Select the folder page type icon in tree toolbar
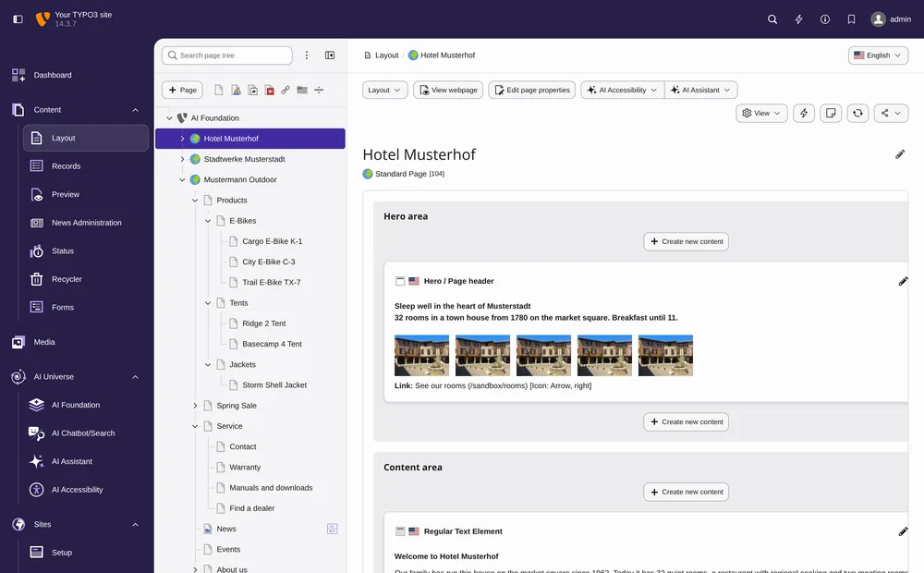This screenshot has width=924, height=573. (x=302, y=91)
